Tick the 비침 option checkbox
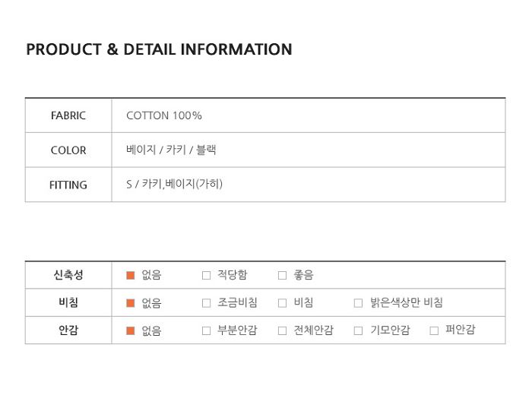Image resolution: width=532 pixels, height=411 pixels. pos(282,303)
